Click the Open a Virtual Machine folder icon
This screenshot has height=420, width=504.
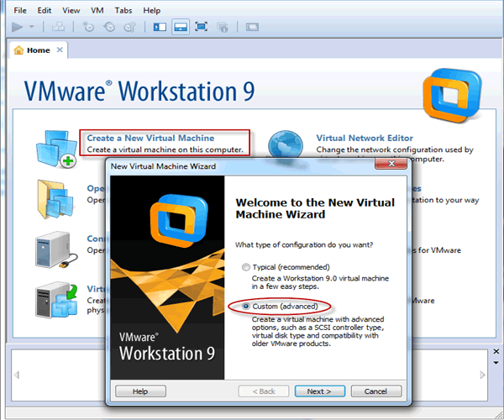pyautogui.click(x=55, y=199)
